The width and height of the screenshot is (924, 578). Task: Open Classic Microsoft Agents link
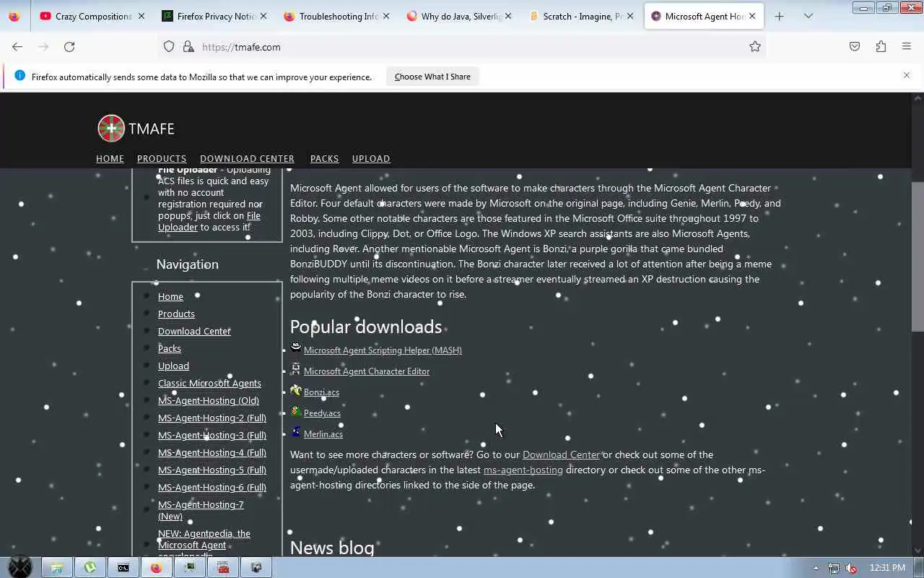(209, 383)
